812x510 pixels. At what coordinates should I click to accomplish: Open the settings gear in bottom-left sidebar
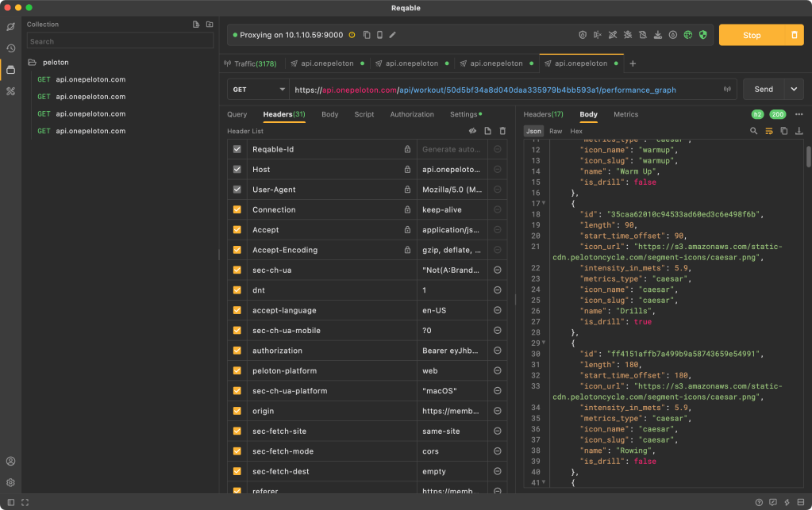[10, 482]
